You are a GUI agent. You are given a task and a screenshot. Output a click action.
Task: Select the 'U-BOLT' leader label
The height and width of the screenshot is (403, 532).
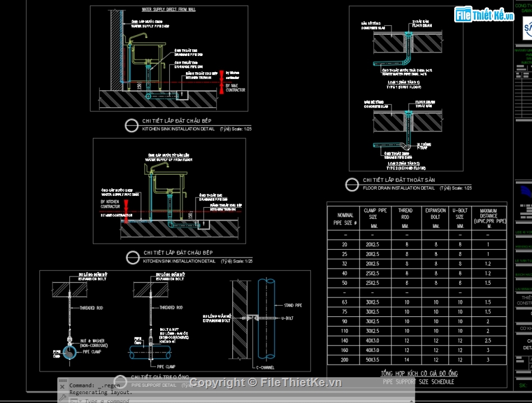287,318
